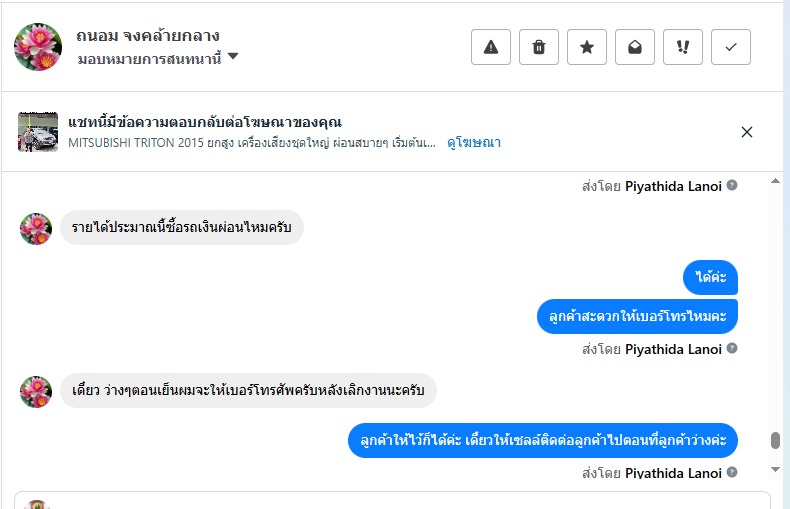
Task: Open the header profile picture of ถนอม จงคล้ายกลาง
Action: (38, 46)
